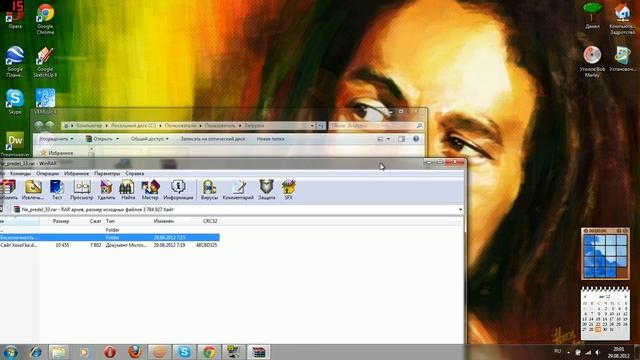Click the Комментарий (Comment) toolbar icon
The height and width of the screenshot is (360, 640).
pyautogui.click(x=238, y=190)
